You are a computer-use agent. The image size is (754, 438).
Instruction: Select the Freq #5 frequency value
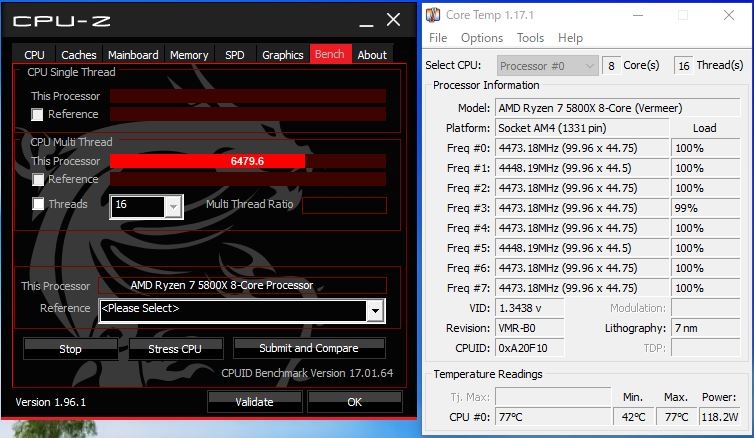pos(582,248)
